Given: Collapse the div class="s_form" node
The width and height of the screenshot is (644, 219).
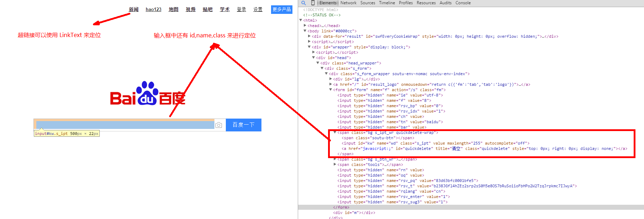Looking at the screenshot, I should point(322,68).
